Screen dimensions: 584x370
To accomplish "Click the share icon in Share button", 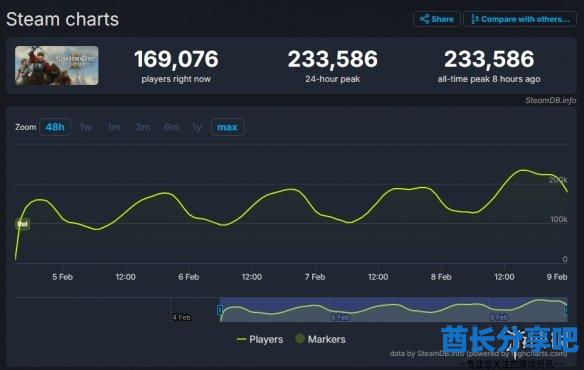I will tap(424, 19).
